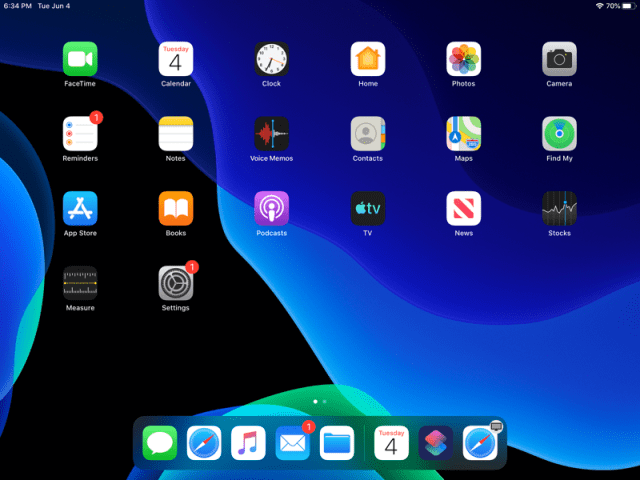Open Messages from the dock

point(160,443)
